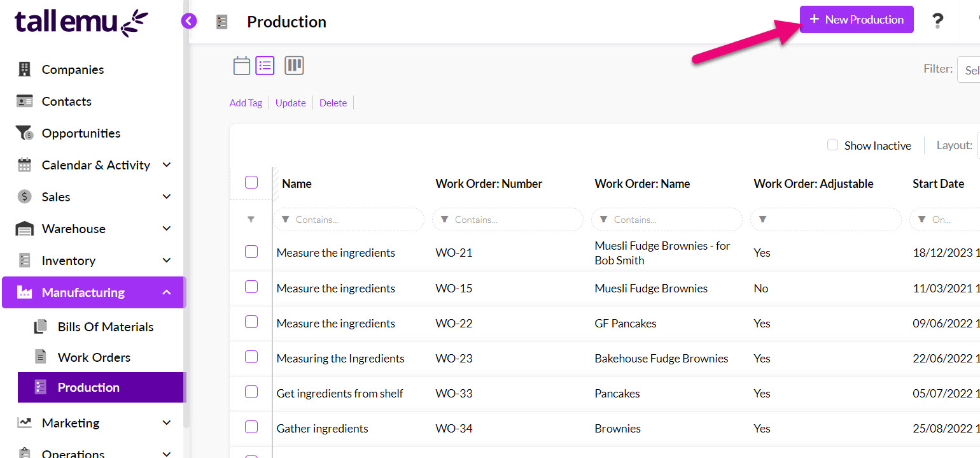Click the help question mark icon
This screenshot has width=980, height=458.
tap(937, 20)
